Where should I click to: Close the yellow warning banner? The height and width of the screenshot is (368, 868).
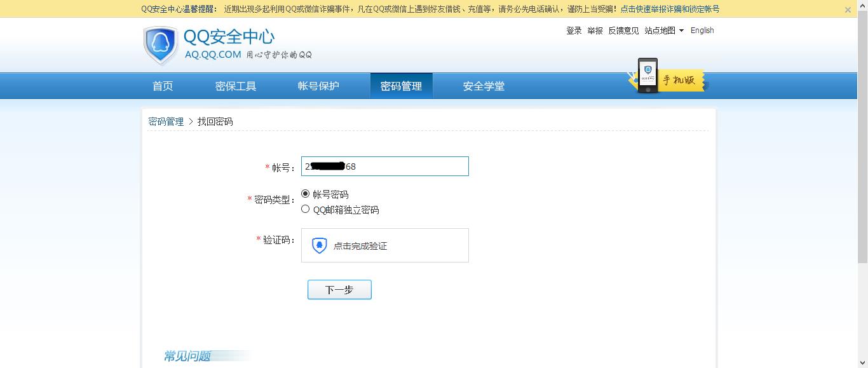tap(848, 10)
